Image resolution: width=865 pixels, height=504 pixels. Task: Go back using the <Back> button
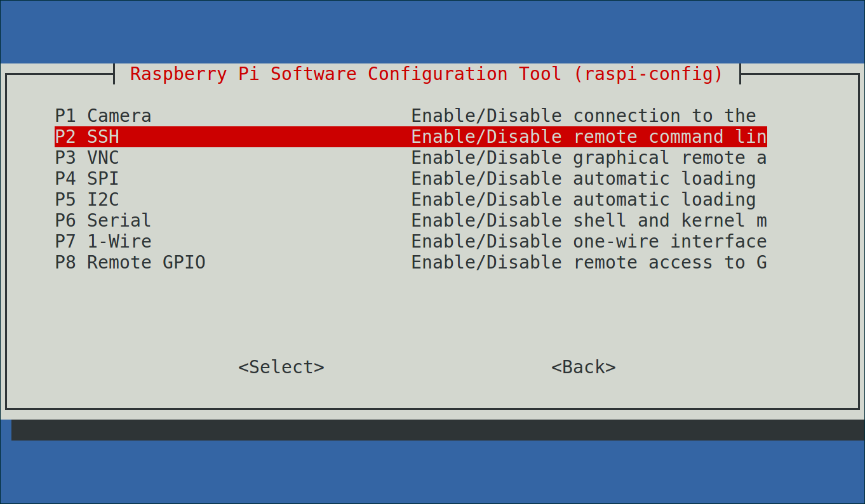click(584, 367)
